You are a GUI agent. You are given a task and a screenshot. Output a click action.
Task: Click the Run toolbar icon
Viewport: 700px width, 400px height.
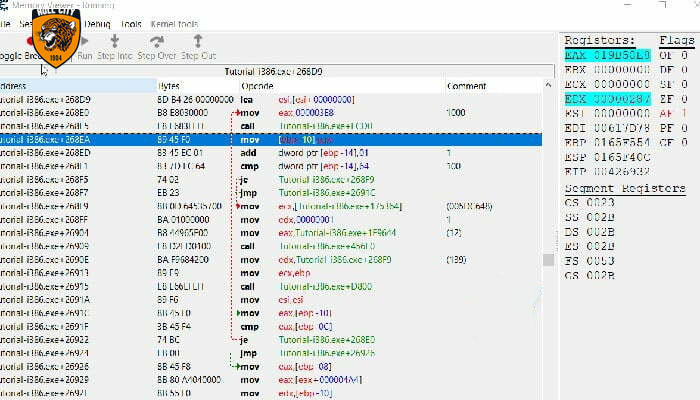click(x=84, y=47)
